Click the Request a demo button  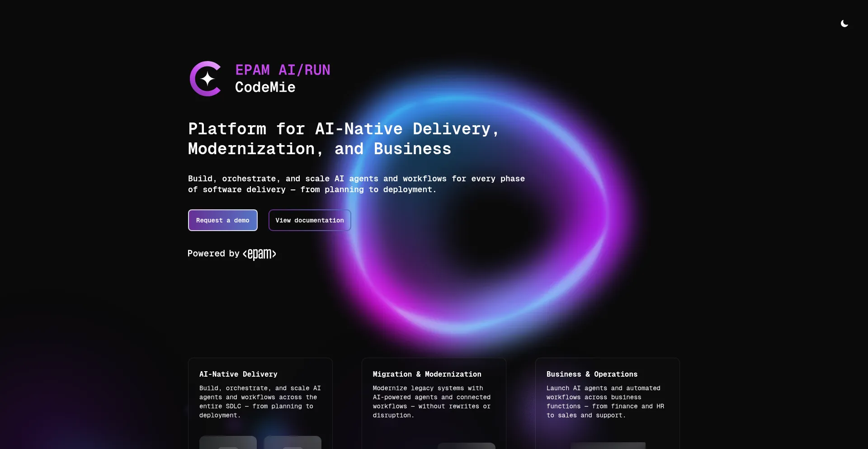tap(223, 220)
